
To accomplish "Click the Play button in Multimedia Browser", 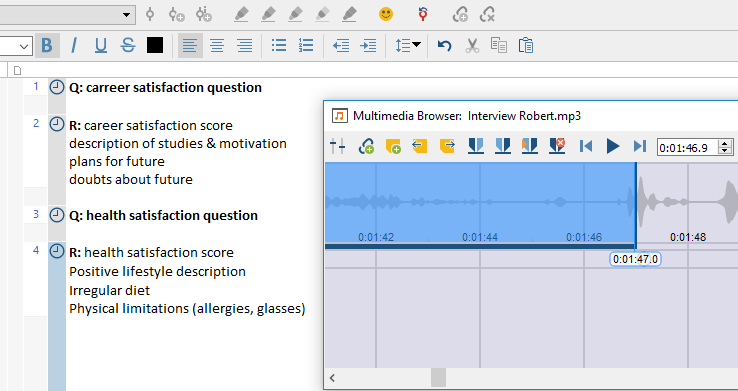I will coord(612,146).
